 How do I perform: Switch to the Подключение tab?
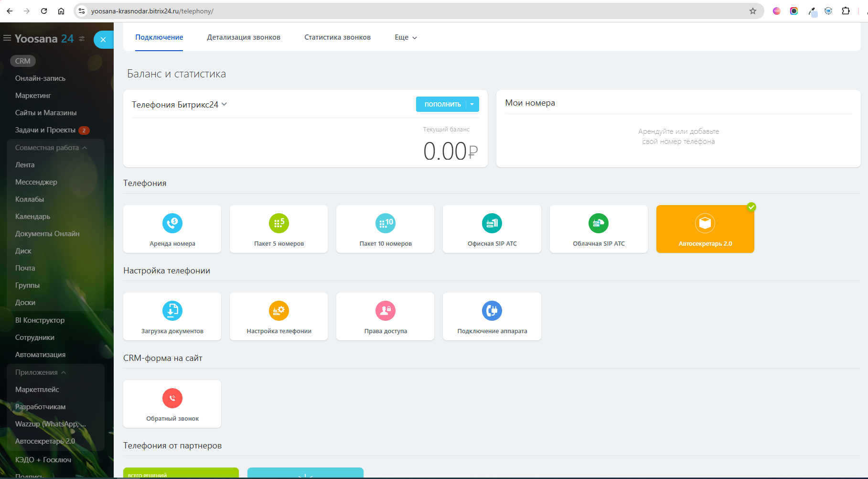[x=159, y=37]
